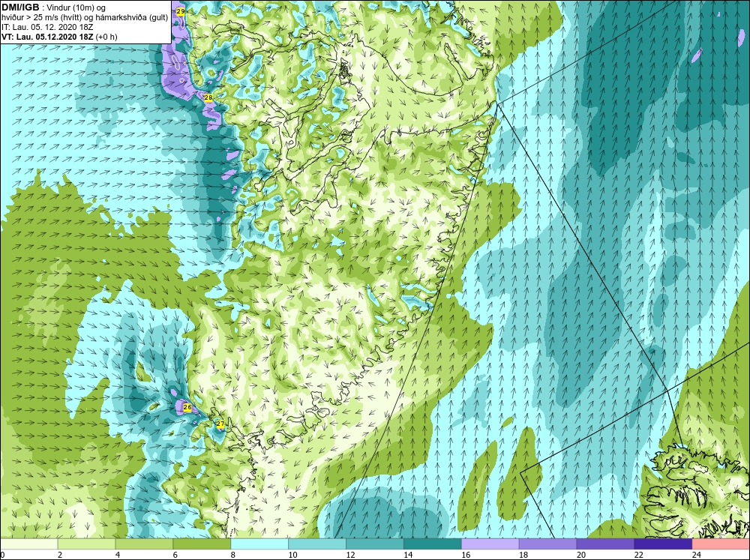The image size is (750, 560).
Task: Pick the pale cream 0–2 m/s legend swatch
Action: 28,544
